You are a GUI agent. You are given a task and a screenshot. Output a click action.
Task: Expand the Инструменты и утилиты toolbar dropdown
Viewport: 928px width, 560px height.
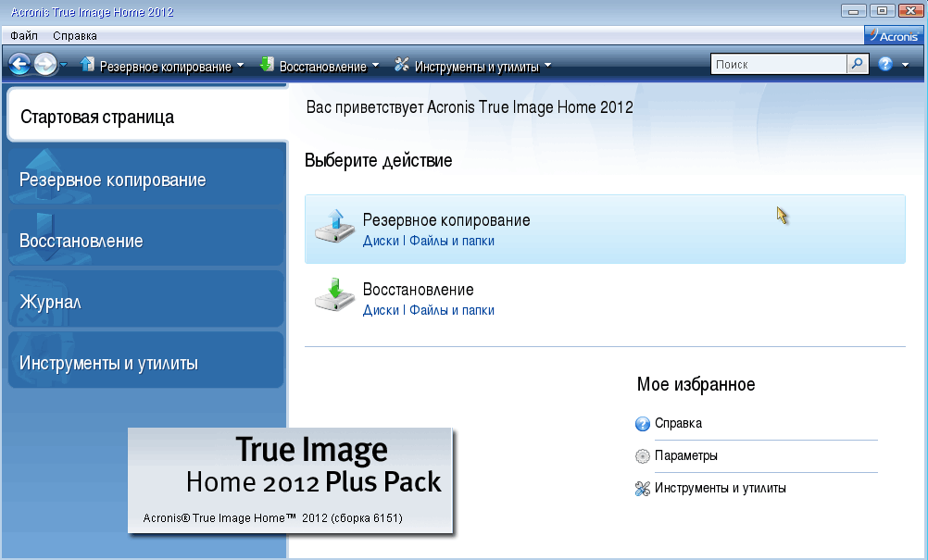547,66
